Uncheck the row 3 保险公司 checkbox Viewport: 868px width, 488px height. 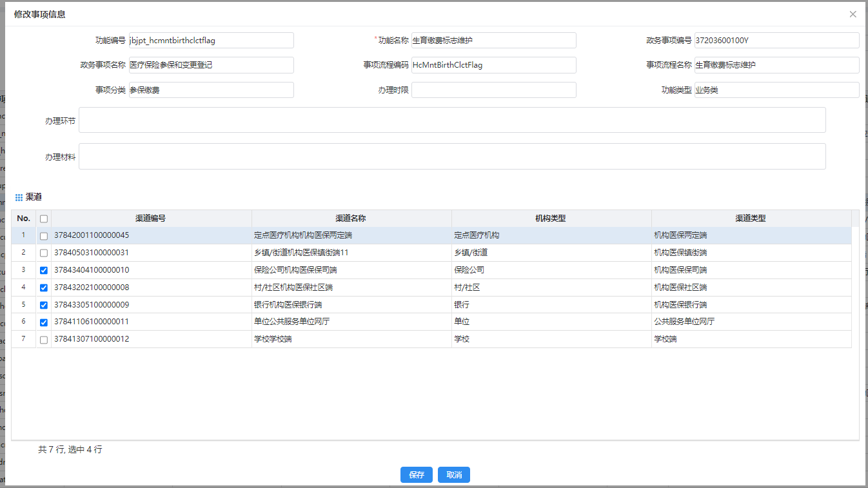click(x=44, y=271)
